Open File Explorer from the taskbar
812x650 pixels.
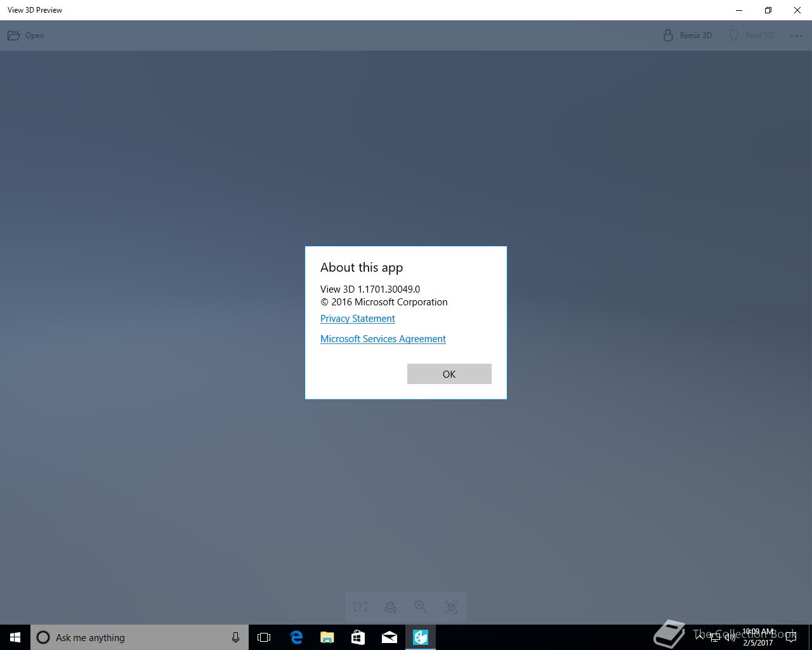coord(327,637)
